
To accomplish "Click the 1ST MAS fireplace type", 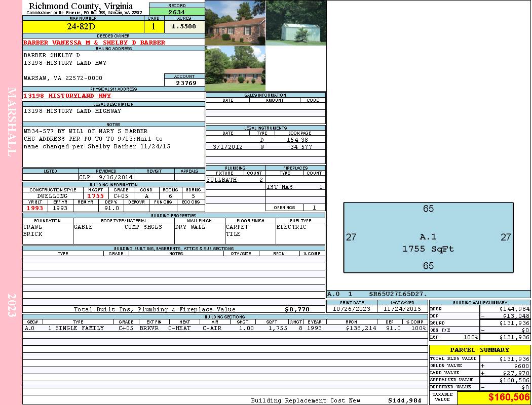I will click(280, 187).
